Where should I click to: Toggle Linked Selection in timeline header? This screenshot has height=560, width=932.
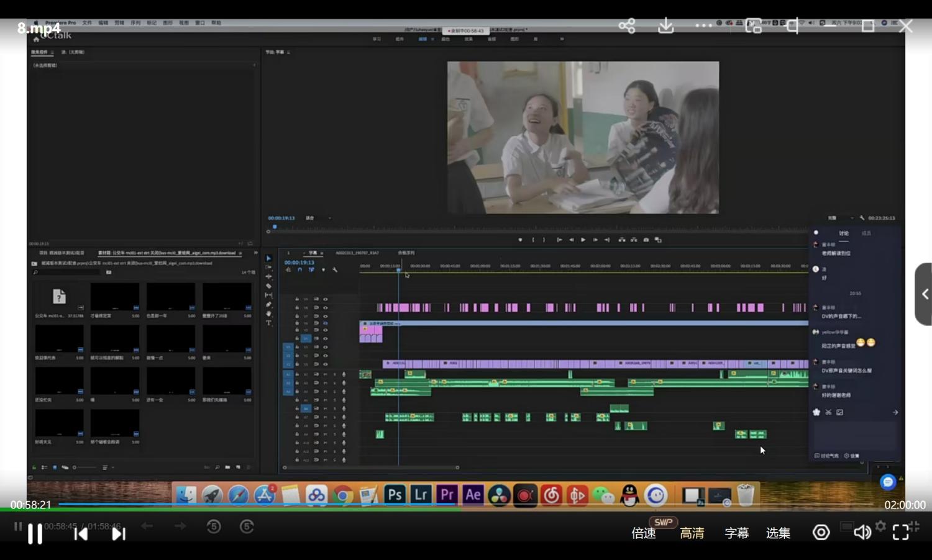311,269
